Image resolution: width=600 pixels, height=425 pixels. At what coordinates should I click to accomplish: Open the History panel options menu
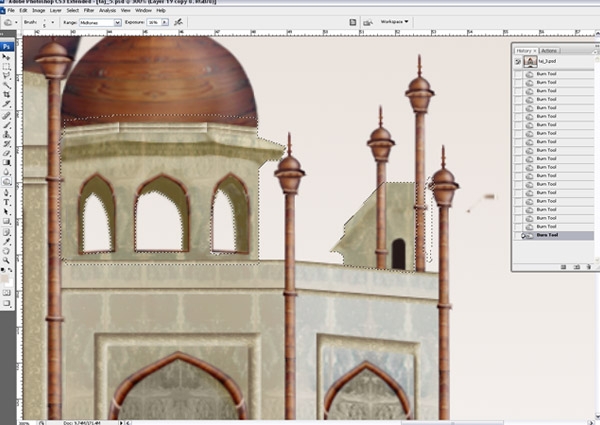click(x=595, y=50)
